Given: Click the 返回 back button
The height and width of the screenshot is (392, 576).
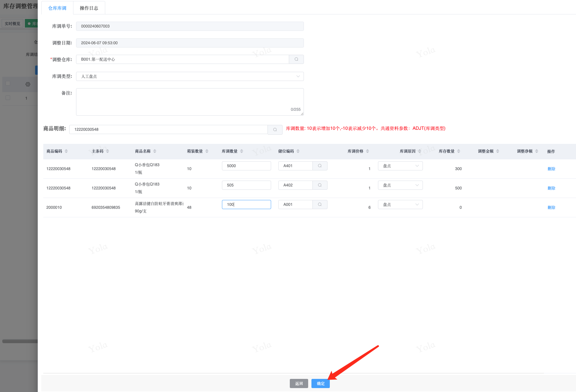Looking at the screenshot, I should (x=299, y=383).
